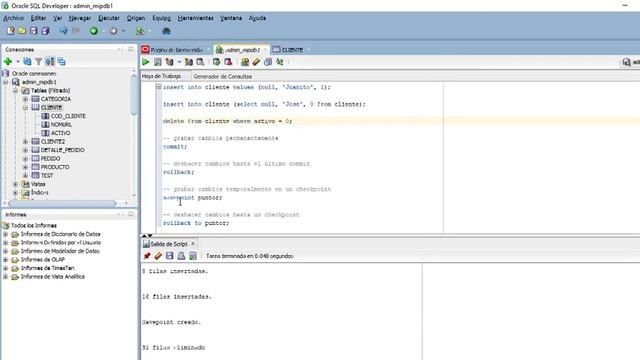Click Commit icon in worksheet toolbar
640x360 pixels.
[x=216, y=62]
